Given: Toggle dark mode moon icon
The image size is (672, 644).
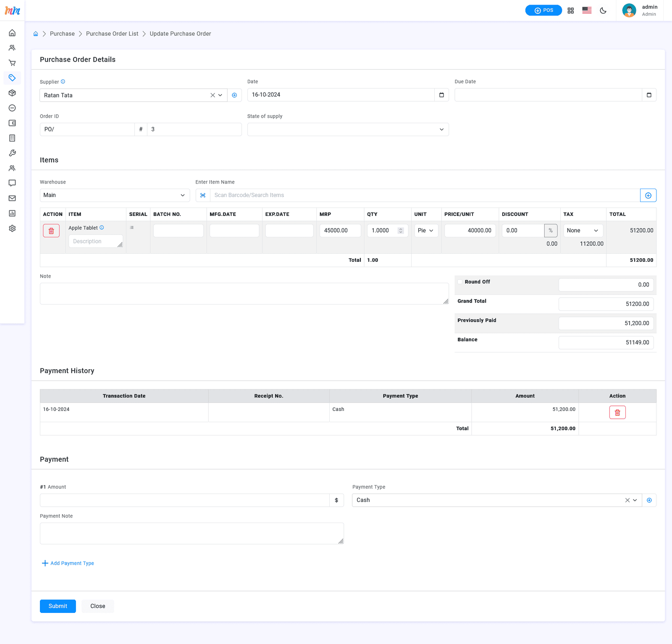Looking at the screenshot, I should coord(603,11).
